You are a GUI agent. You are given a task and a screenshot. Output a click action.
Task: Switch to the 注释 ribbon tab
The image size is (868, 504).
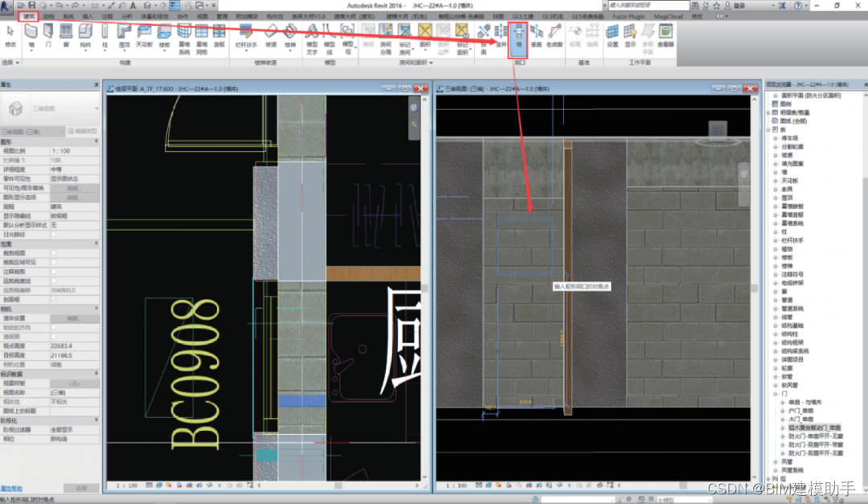pyautogui.click(x=107, y=17)
